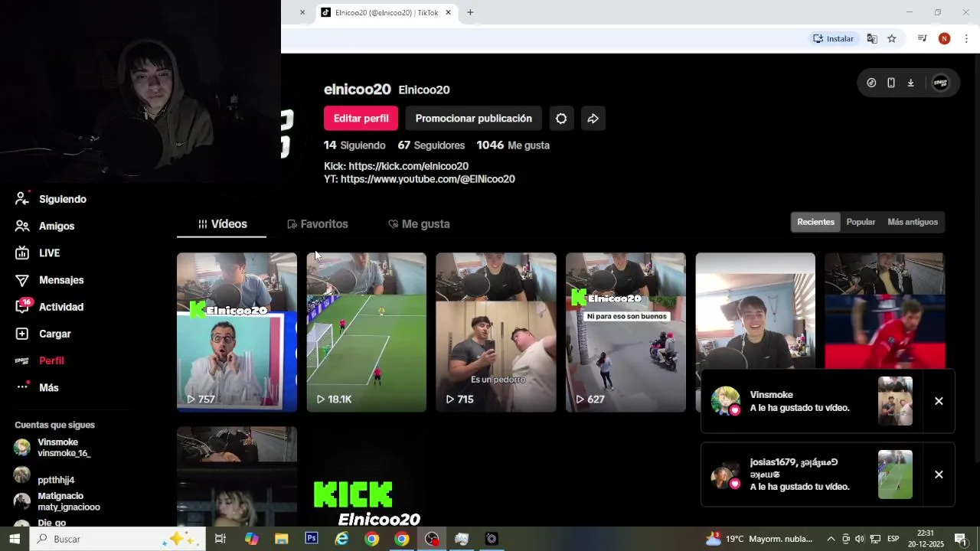Dismiss the josias1679 like notification
This screenshot has width=980, height=551.
coord(939,474)
